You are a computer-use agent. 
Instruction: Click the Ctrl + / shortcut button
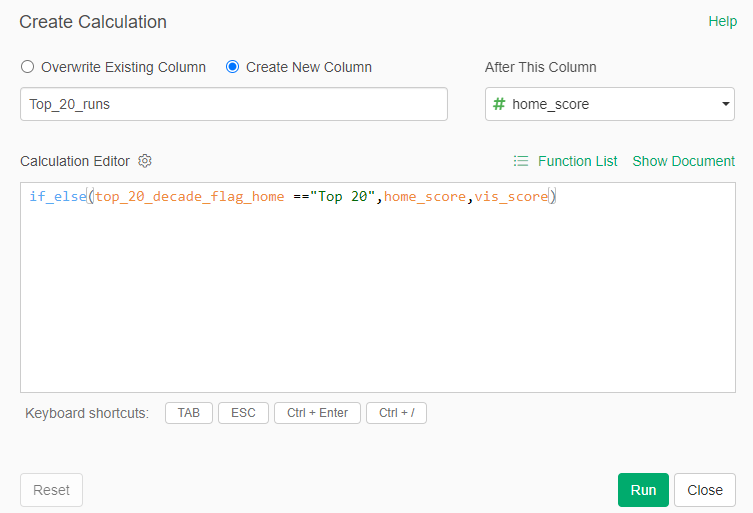396,413
